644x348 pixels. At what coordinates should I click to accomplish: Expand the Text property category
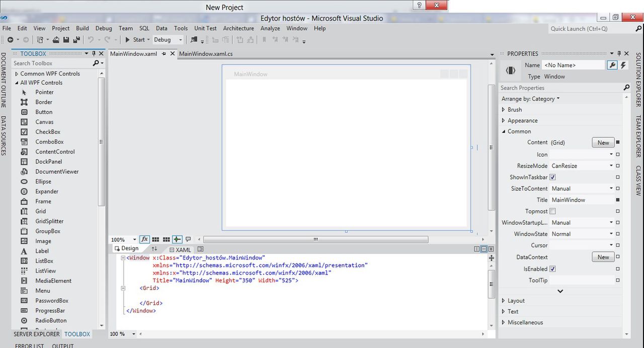504,312
